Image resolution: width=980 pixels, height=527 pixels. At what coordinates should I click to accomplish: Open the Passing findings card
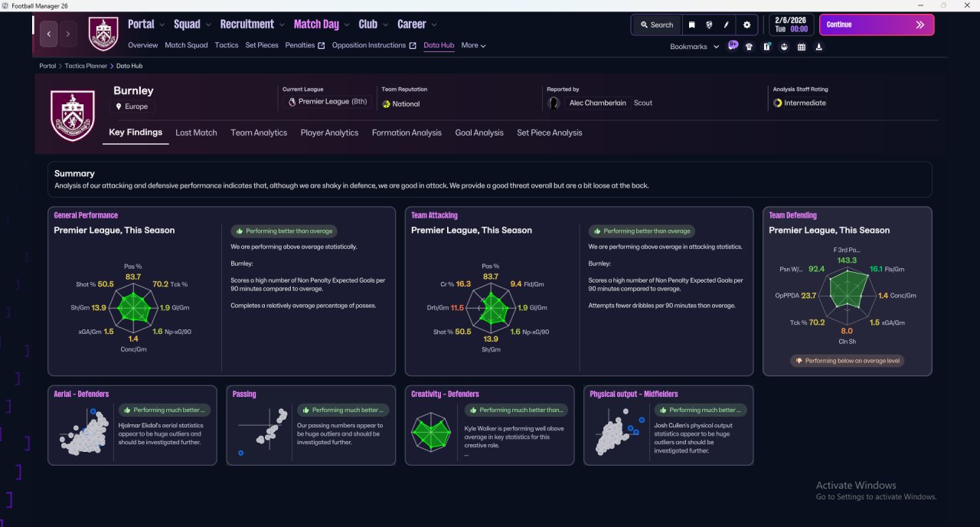pyautogui.click(x=311, y=425)
